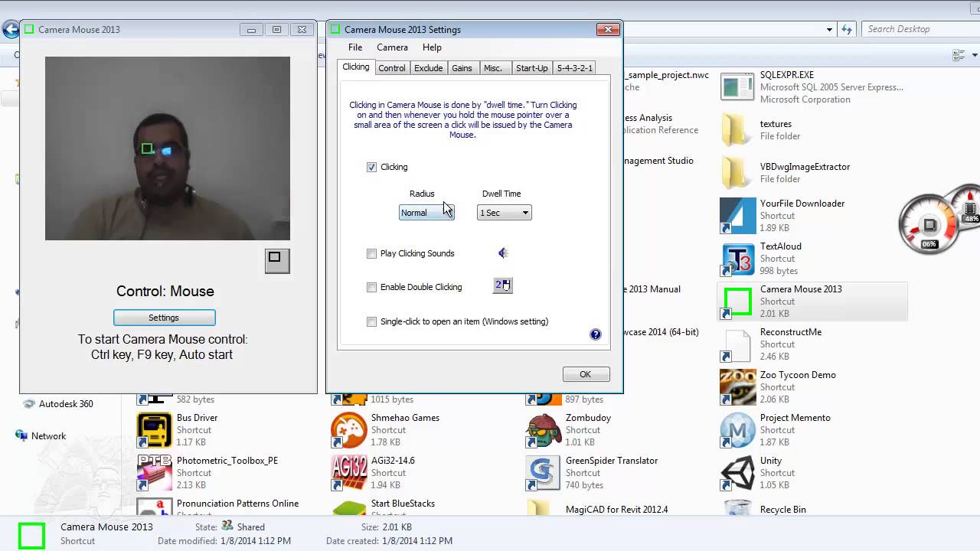Screen dimensions: 980x551
Task: Click the speaker icon beside Play Clicking Sounds
Action: tap(503, 253)
